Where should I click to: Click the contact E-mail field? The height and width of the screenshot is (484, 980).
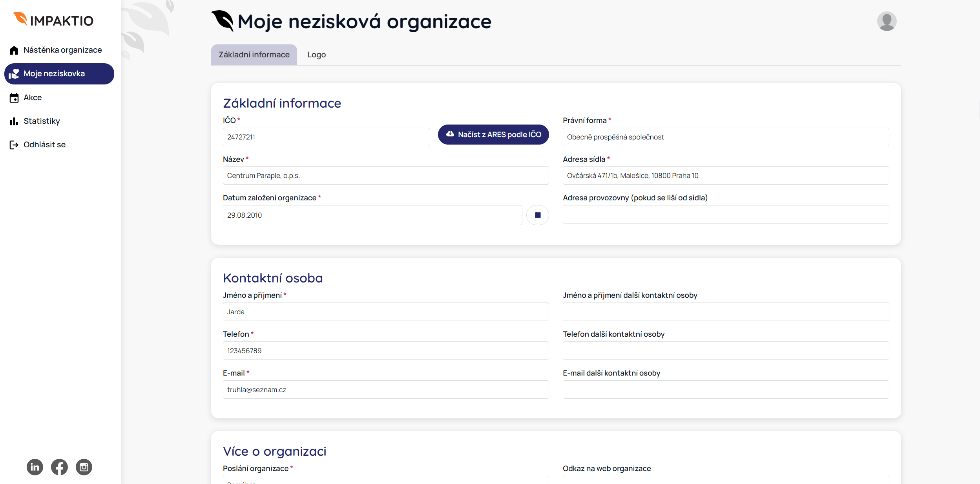[385, 390]
